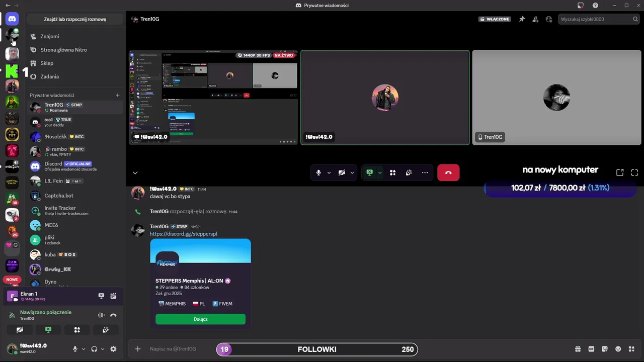Click Znajdź lub rozpocznij rozmowę button
The width and height of the screenshot is (644, 362).
[75, 19]
